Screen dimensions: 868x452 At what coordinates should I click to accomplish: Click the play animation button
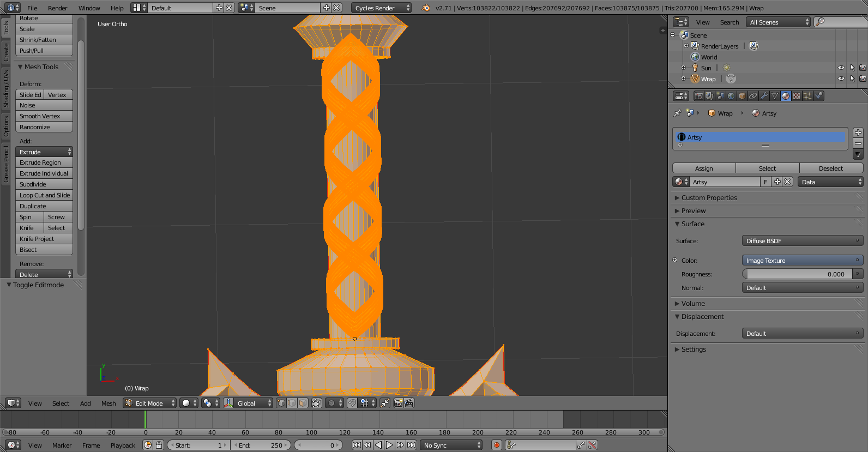389,445
